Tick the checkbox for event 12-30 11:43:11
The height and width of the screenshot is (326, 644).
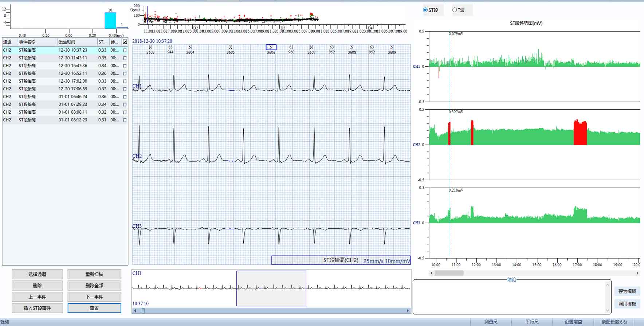click(125, 58)
